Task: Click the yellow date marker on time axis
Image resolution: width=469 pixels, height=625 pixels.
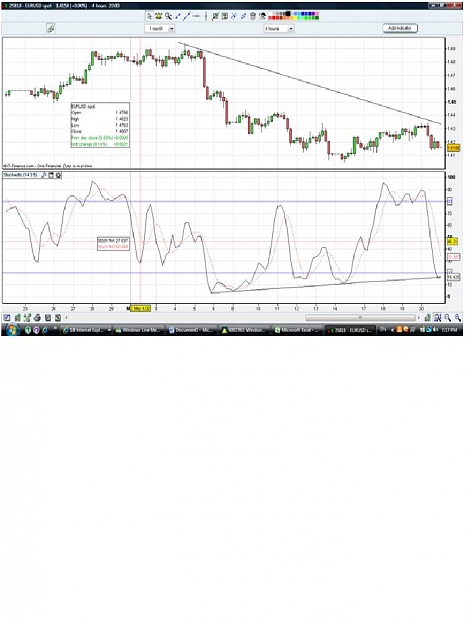Action: click(141, 309)
